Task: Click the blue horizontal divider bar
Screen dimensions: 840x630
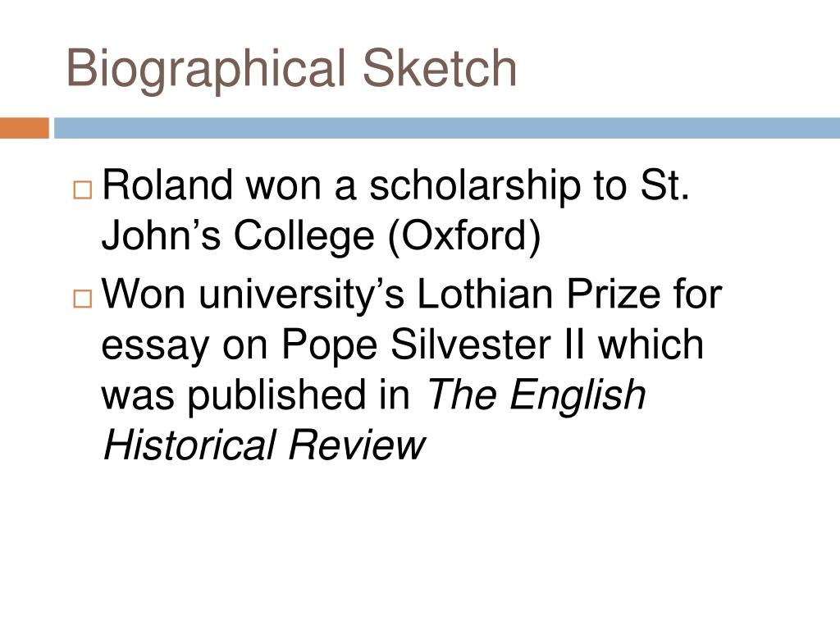Action: 447,128
